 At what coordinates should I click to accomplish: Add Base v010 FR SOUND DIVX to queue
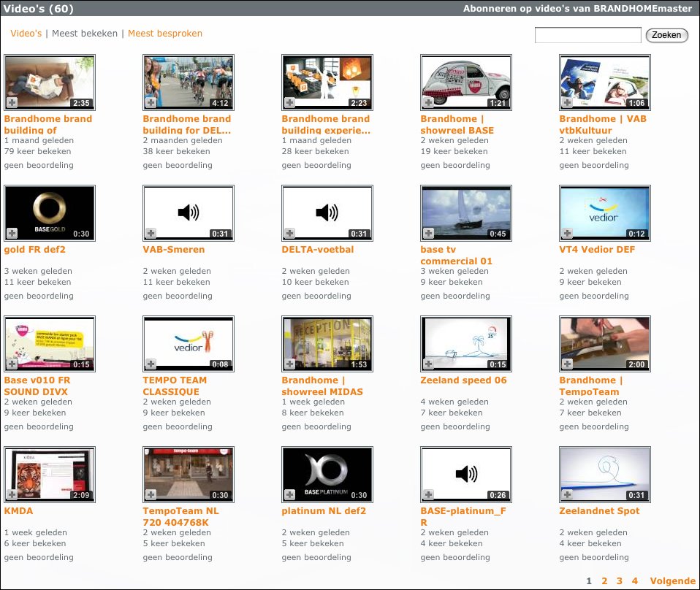12,364
